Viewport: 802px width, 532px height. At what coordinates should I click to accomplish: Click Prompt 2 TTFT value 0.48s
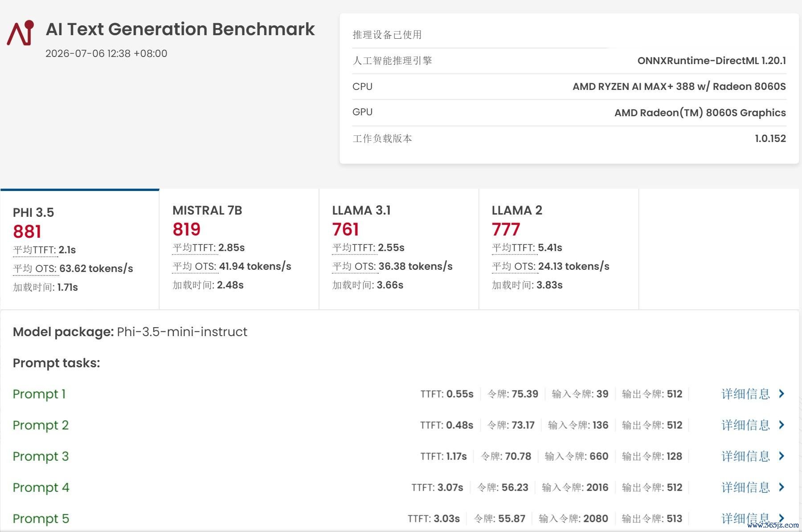460,425
